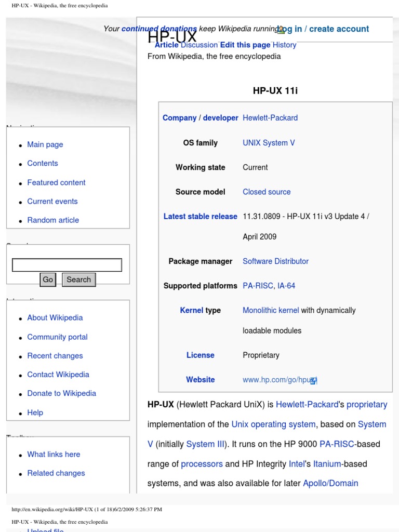Follow the Closed source link
This screenshot has height=532, width=399.
[x=267, y=192]
